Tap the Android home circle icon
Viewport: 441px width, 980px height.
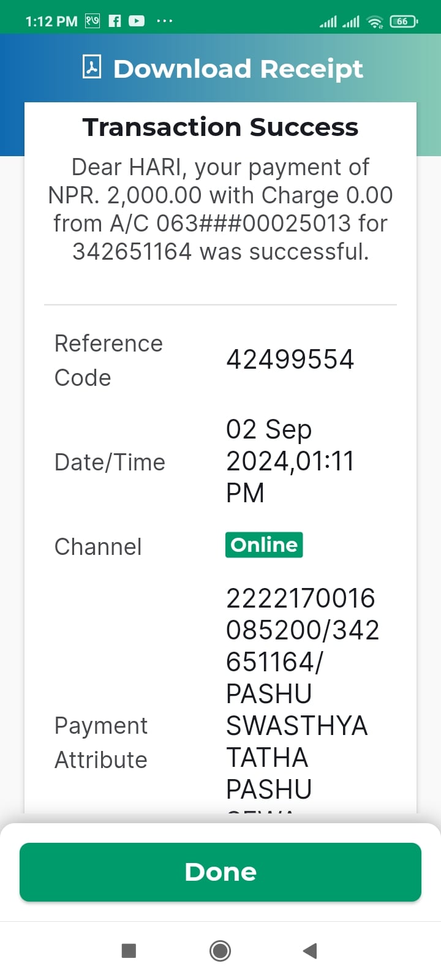tap(220, 951)
